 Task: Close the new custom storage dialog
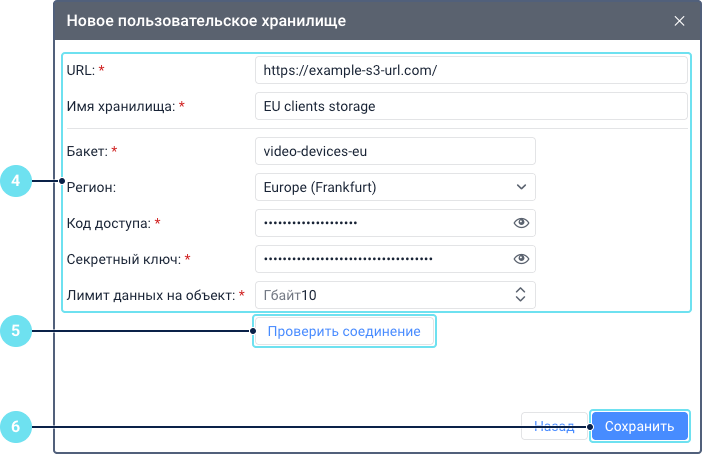coord(679,21)
